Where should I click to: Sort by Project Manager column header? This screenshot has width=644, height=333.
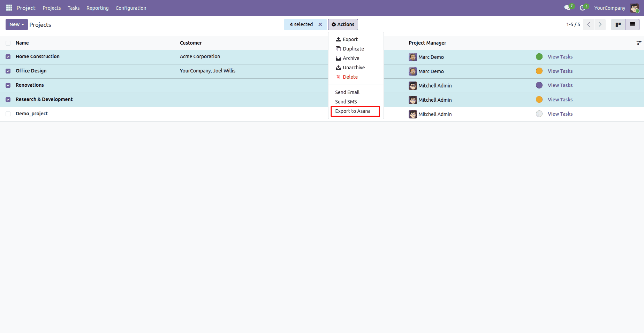pos(427,43)
